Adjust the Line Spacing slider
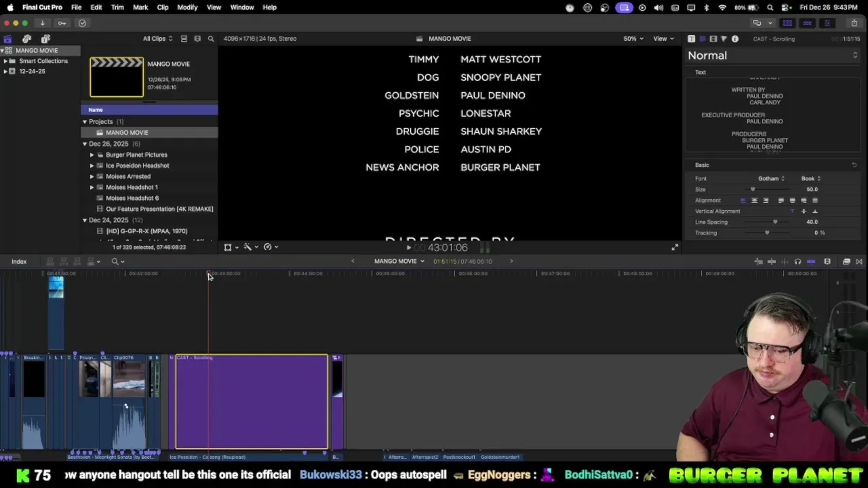This screenshot has width=868, height=488. pos(775,222)
